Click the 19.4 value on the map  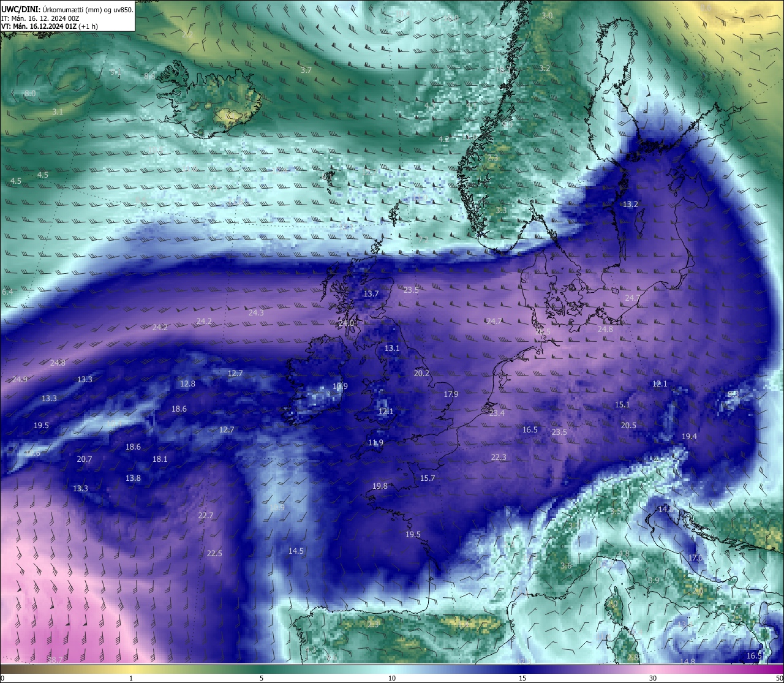pos(689,436)
